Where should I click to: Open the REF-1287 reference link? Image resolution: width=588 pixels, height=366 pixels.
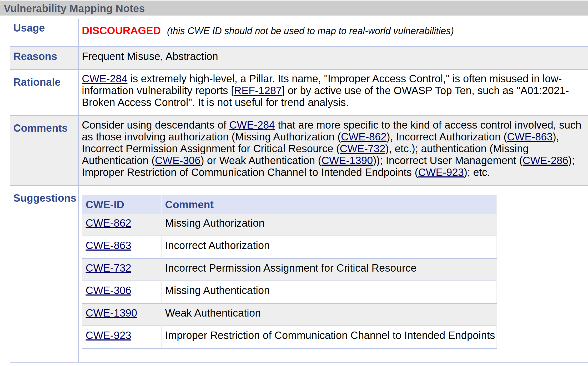click(258, 91)
